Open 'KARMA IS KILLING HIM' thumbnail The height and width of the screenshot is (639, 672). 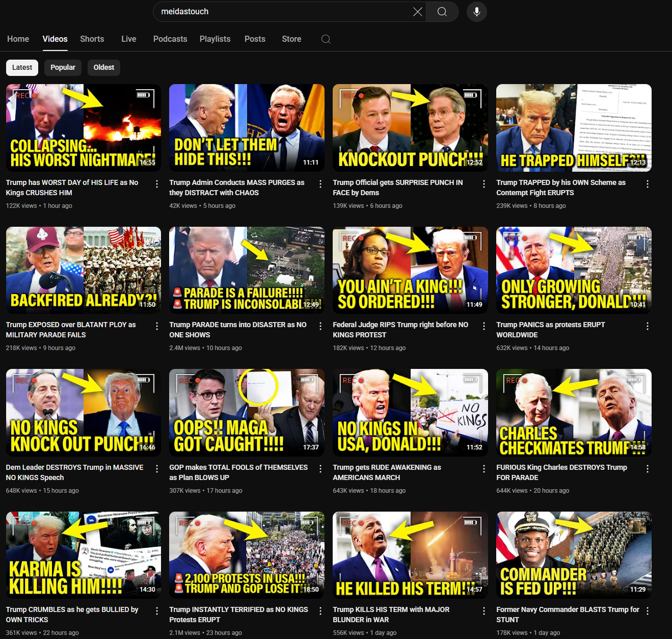click(84, 555)
